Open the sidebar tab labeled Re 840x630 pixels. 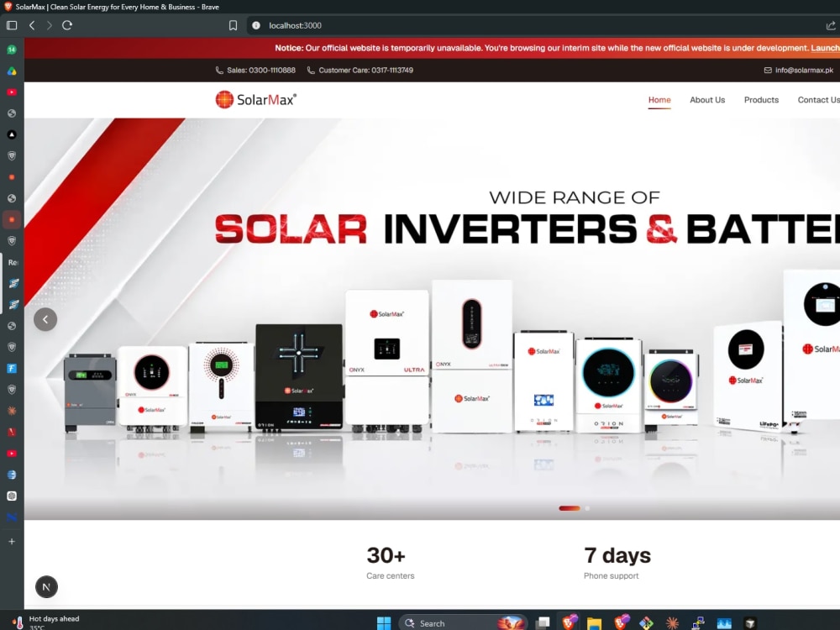click(x=13, y=262)
